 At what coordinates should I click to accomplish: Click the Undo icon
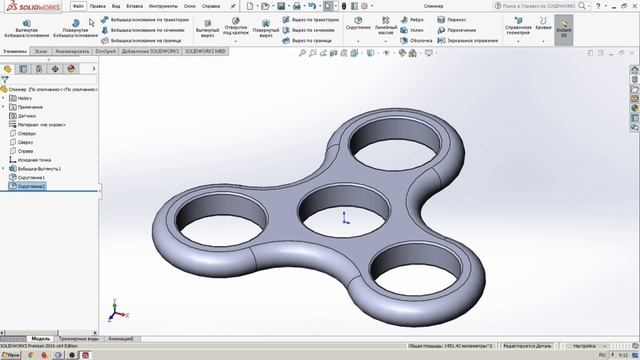tap(312, 6)
